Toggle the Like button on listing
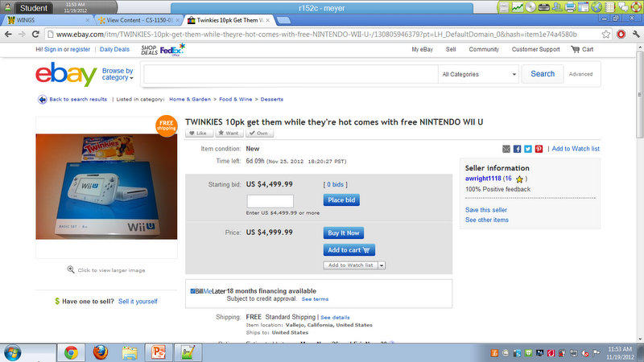 (x=199, y=133)
